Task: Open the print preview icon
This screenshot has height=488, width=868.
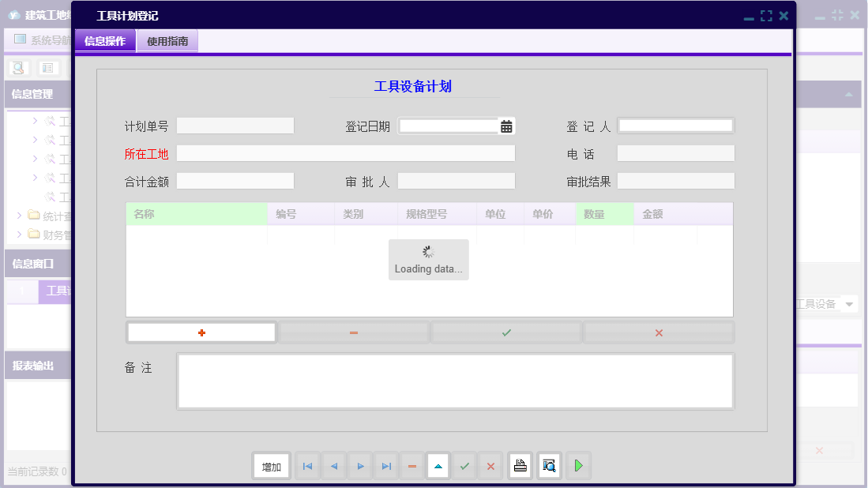Action: [548, 466]
